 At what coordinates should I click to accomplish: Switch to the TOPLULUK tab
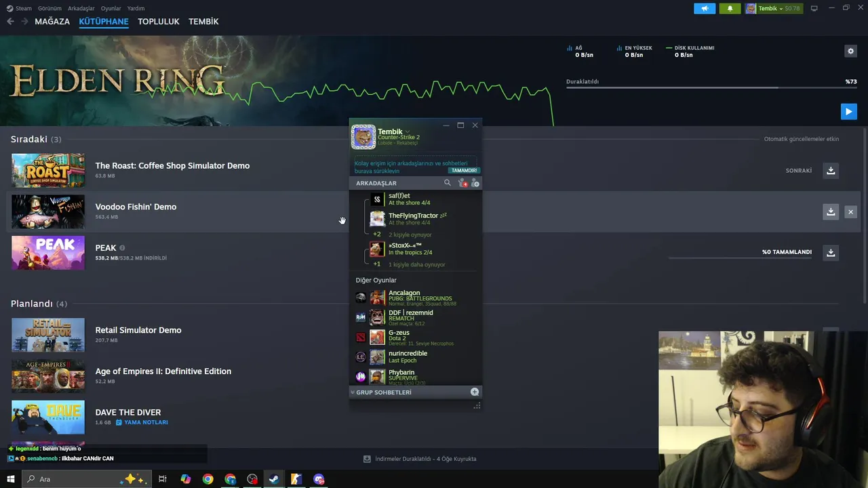coord(159,22)
